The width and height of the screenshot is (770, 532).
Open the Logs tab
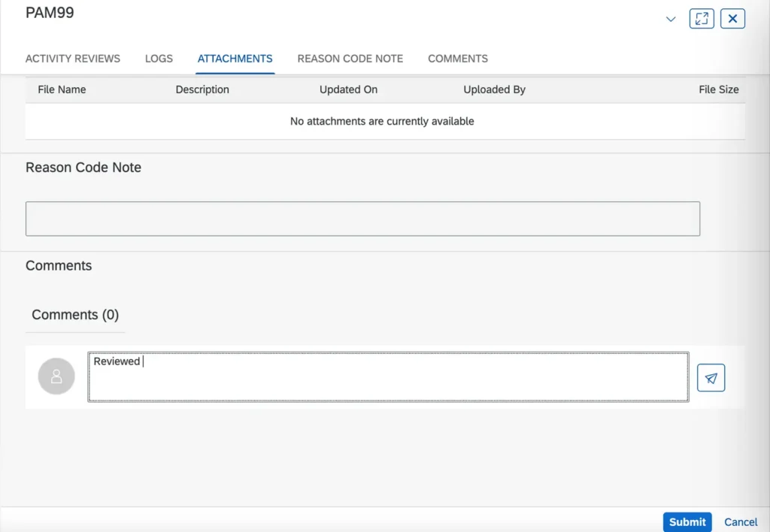159,59
